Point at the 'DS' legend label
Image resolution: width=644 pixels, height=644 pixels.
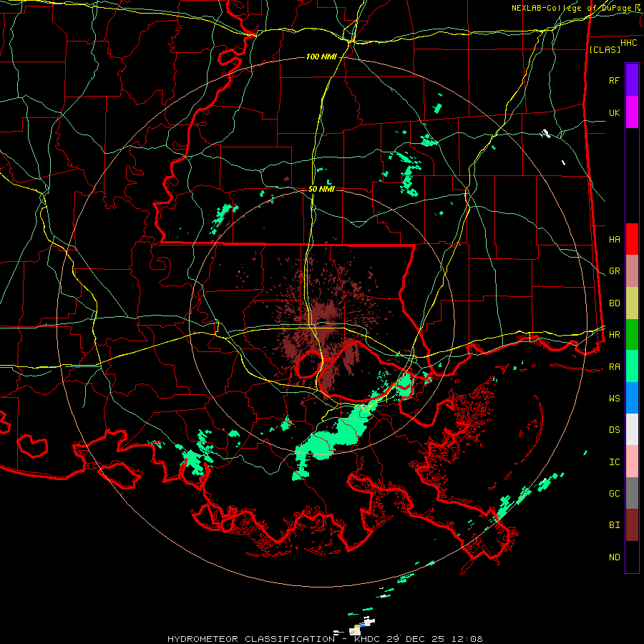click(x=614, y=430)
